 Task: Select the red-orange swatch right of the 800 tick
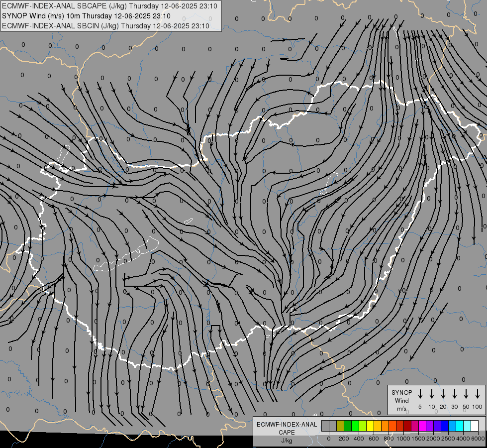[392, 426]
